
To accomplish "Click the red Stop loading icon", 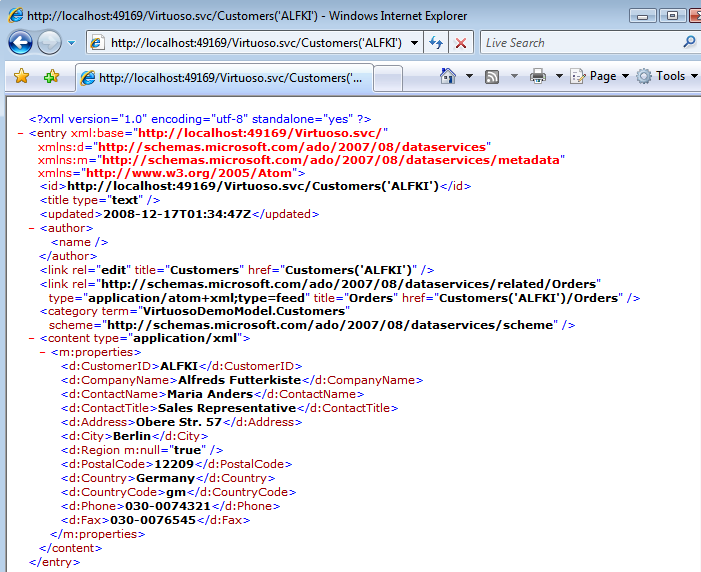I will tap(460, 43).
